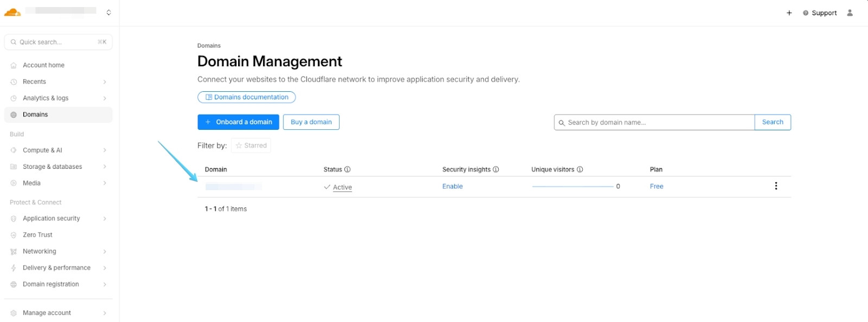Image resolution: width=868 pixels, height=322 pixels.
Task: Click the Networking icon
Action: (14, 251)
